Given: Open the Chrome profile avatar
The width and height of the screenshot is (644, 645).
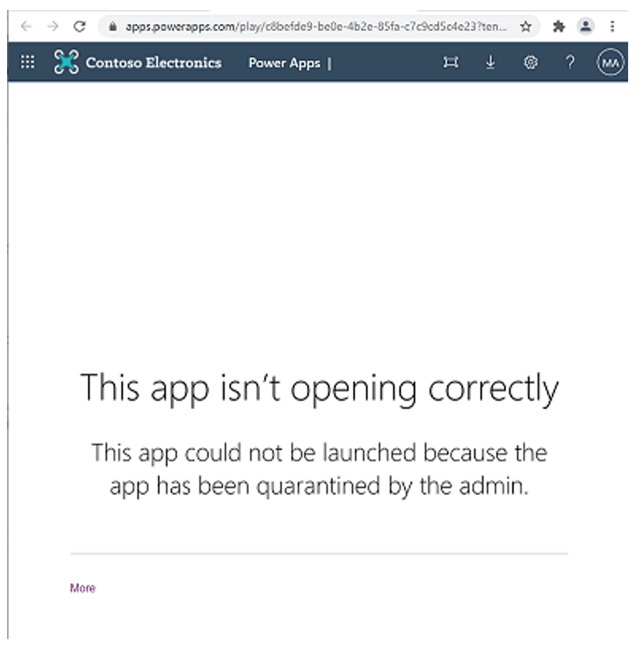Looking at the screenshot, I should [x=586, y=27].
